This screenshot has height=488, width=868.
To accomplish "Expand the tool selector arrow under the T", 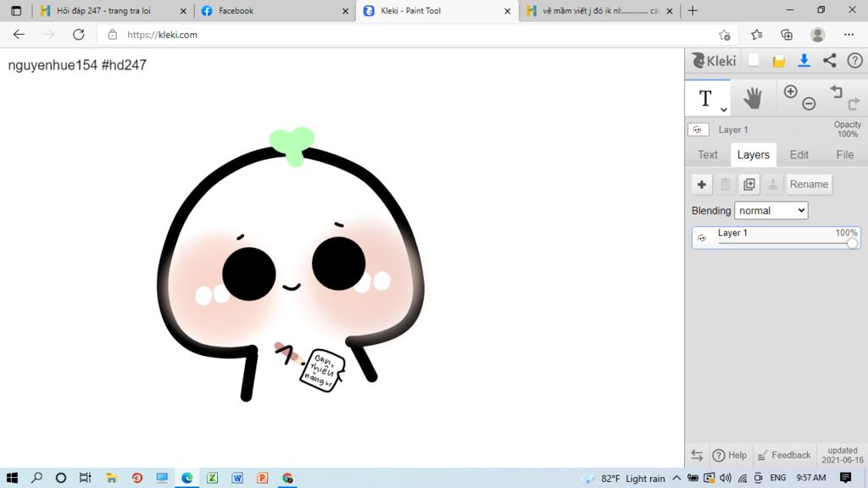I will 724,109.
